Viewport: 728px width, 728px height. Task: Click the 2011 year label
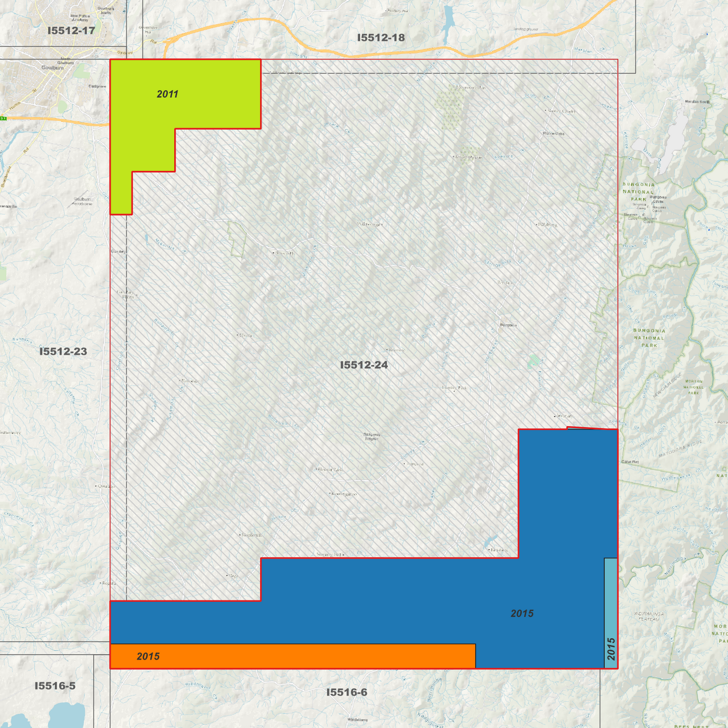point(167,94)
